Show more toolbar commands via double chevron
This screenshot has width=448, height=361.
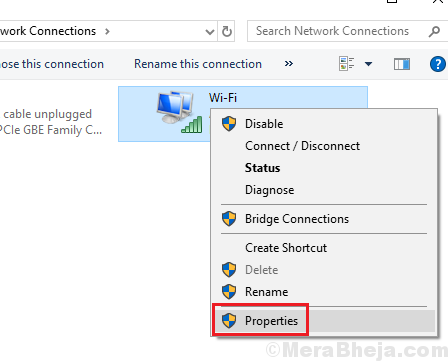point(289,64)
